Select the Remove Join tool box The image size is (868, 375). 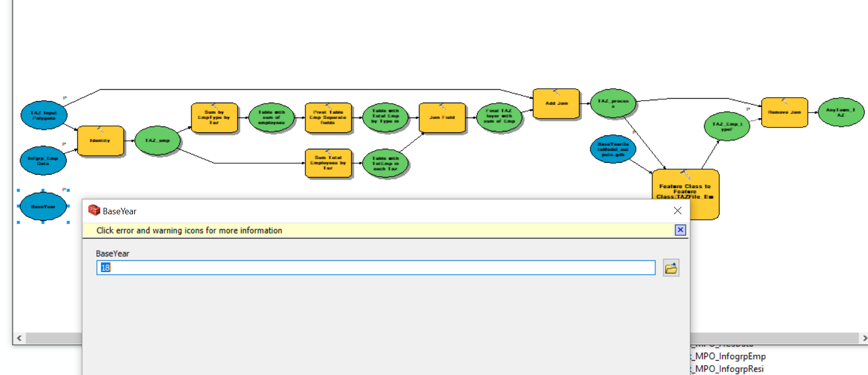click(785, 113)
